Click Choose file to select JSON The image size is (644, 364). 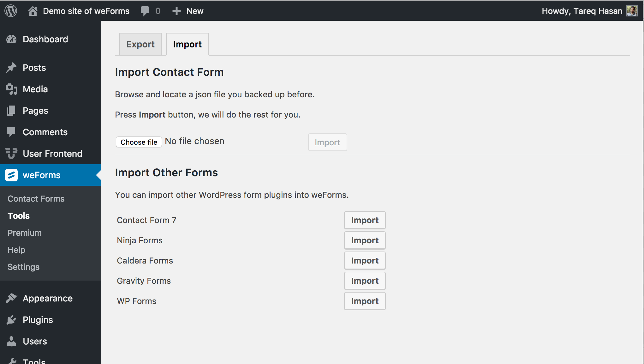139,141
